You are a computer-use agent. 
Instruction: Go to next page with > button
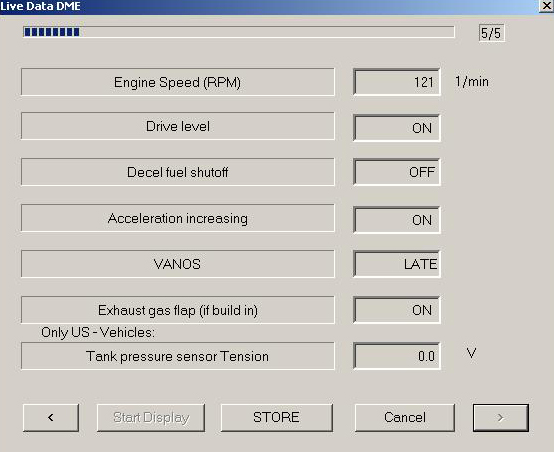(x=501, y=418)
